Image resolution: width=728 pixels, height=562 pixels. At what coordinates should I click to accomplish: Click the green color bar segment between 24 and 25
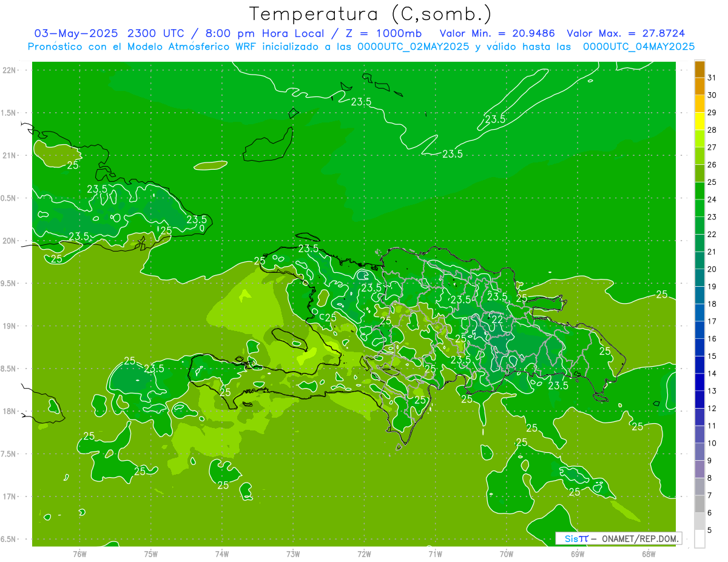tap(699, 190)
